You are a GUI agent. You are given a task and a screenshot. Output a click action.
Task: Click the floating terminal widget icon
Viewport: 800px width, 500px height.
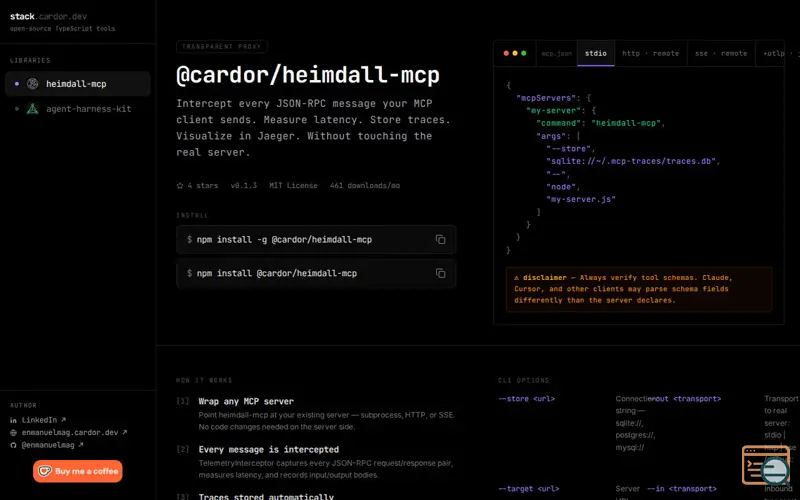pos(766,465)
